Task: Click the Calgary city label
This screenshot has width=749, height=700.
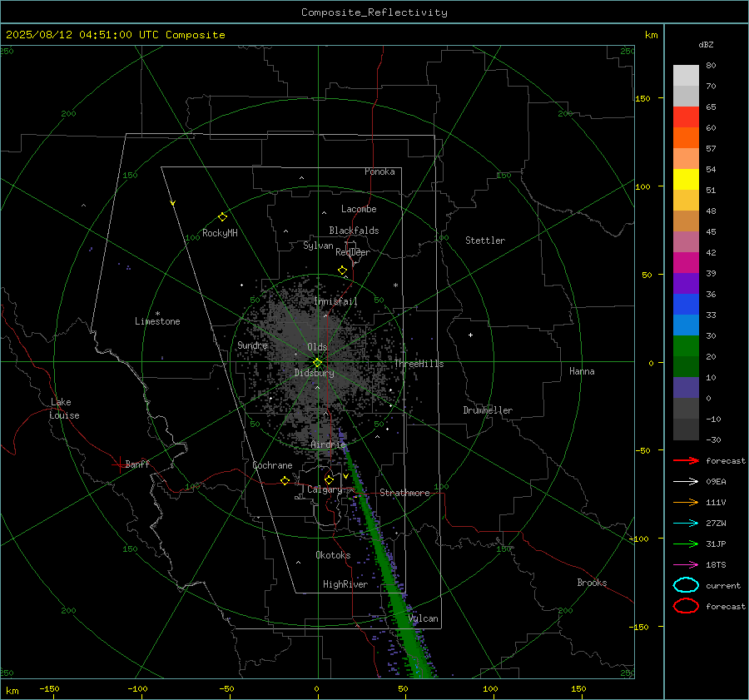Action: tap(325, 489)
